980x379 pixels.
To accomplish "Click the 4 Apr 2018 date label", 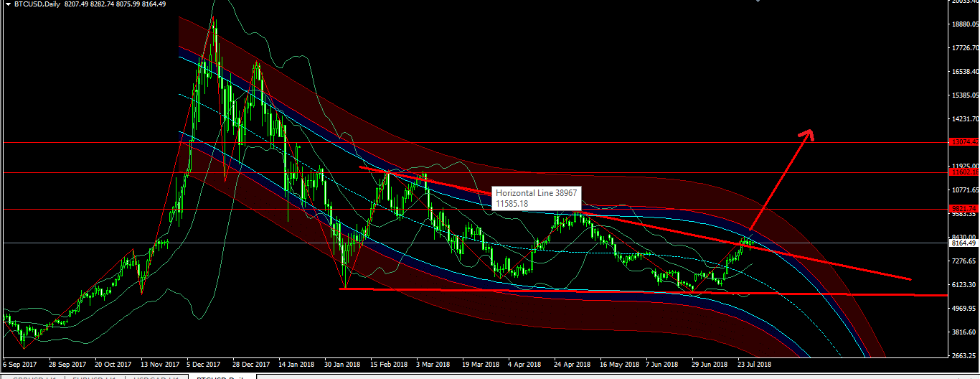I will point(526,364).
